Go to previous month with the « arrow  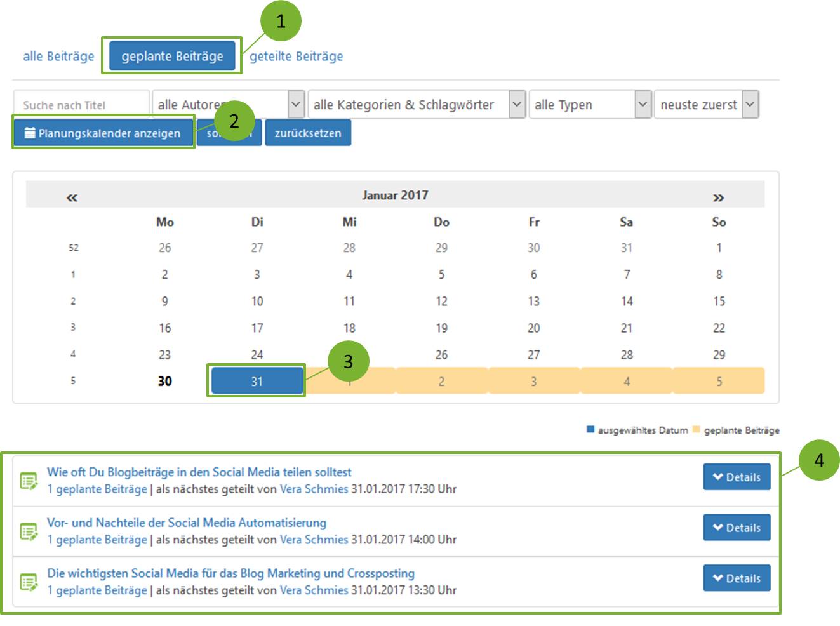point(72,197)
